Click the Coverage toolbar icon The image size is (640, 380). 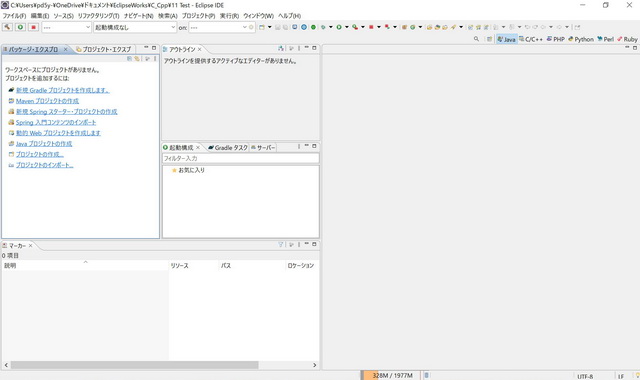point(355,27)
